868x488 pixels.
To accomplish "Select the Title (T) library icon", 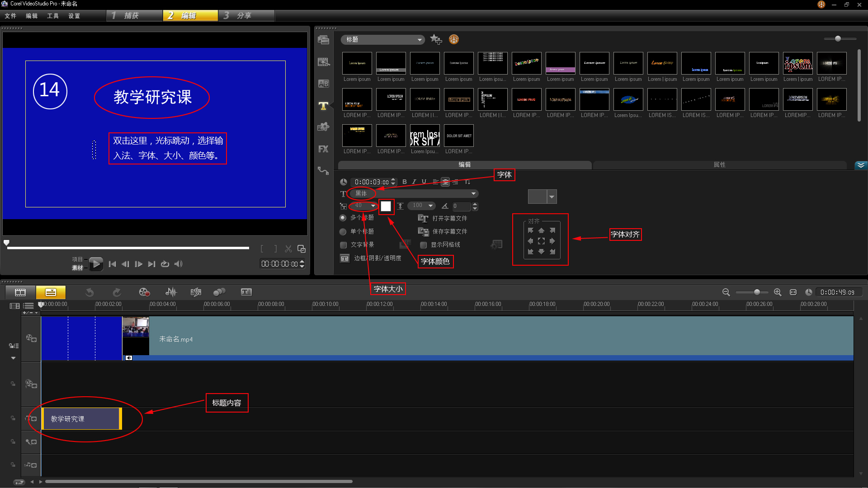I will coord(323,106).
